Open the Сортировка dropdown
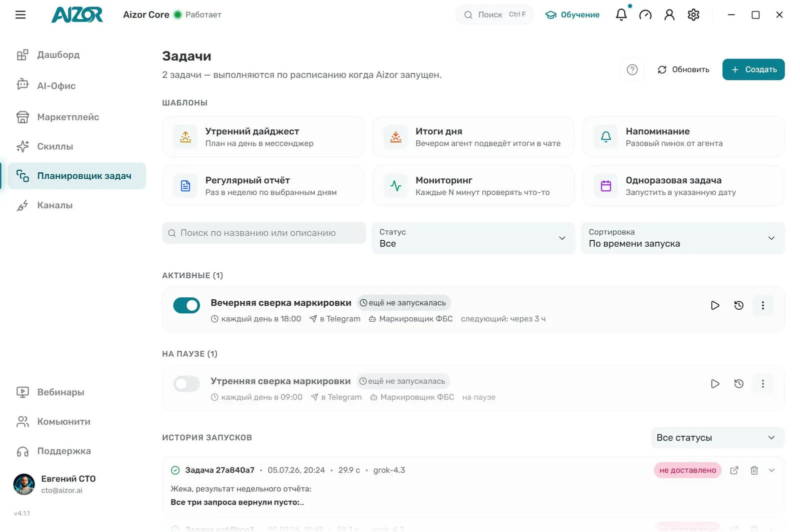 point(682,238)
